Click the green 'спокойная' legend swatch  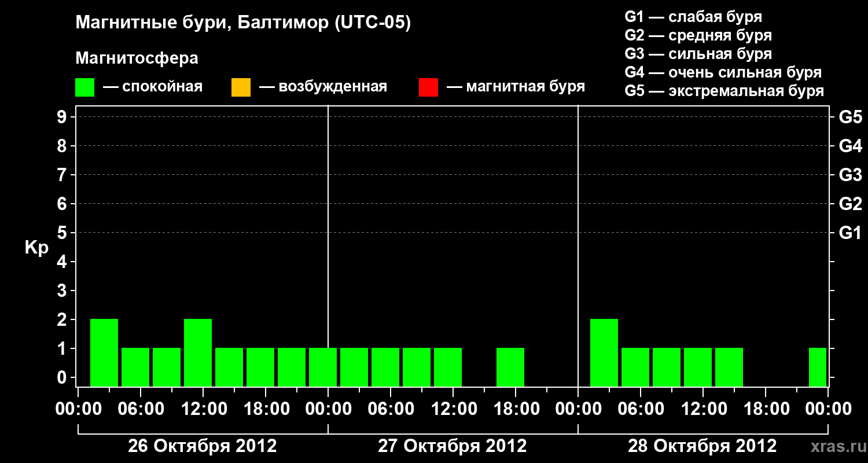click(84, 87)
